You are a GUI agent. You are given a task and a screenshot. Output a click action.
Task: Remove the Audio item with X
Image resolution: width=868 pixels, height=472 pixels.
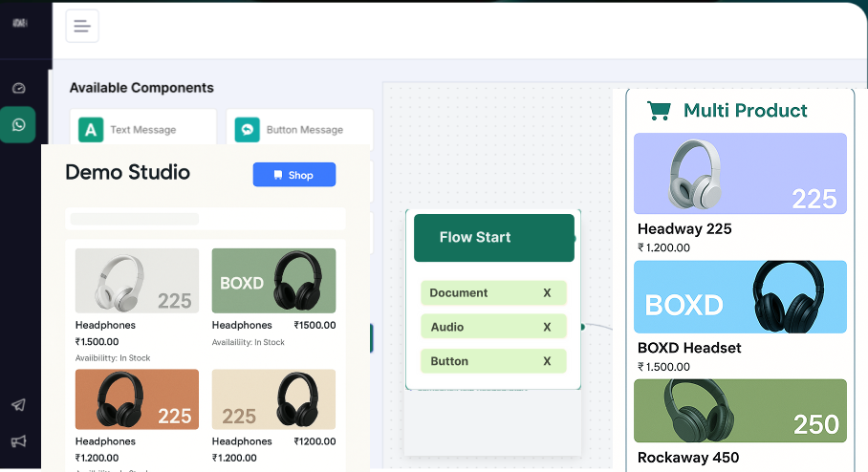coord(547,328)
